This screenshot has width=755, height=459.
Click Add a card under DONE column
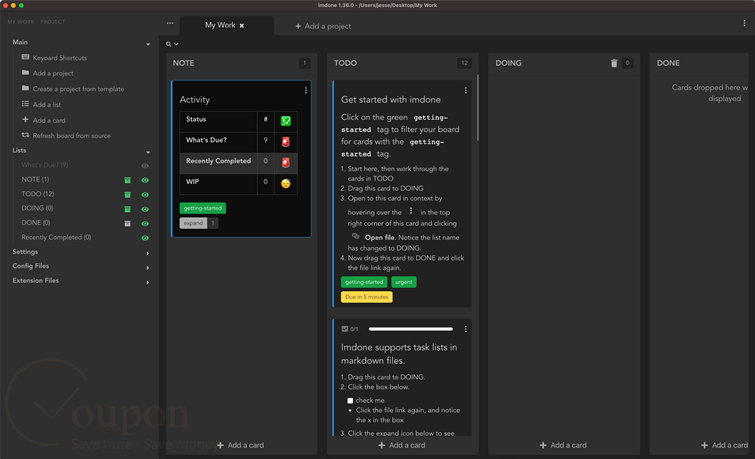pos(724,445)
